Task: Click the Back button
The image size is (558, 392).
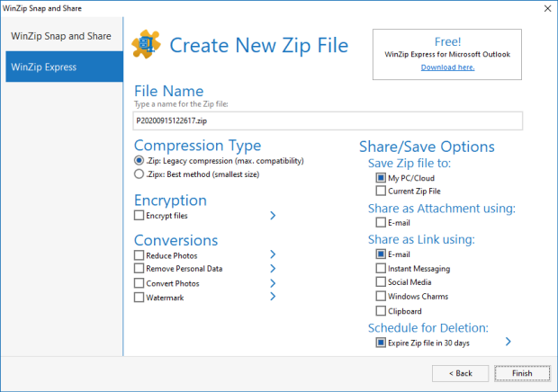Action: [x=460, y=373]
